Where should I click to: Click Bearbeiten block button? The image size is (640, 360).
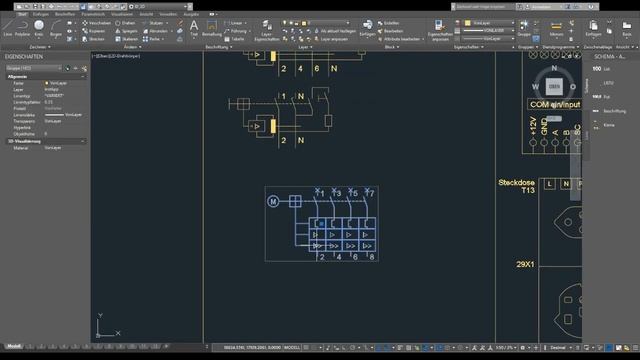point(390,31)
